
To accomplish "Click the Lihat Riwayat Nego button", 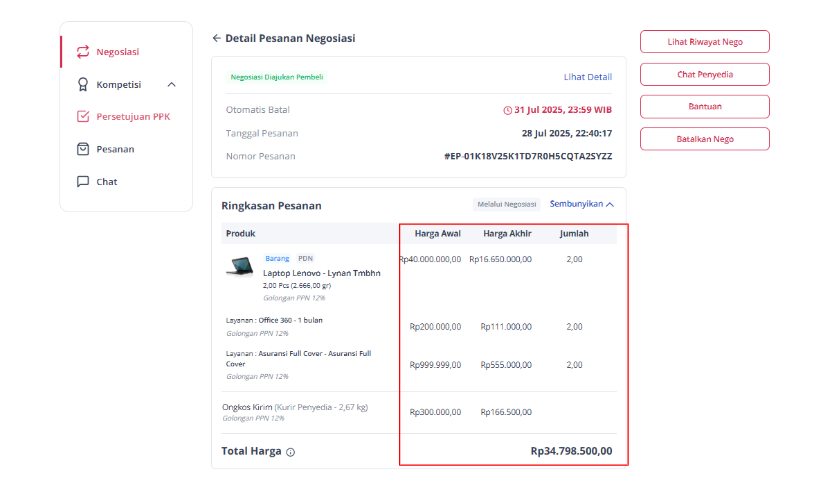I will 704,42.
